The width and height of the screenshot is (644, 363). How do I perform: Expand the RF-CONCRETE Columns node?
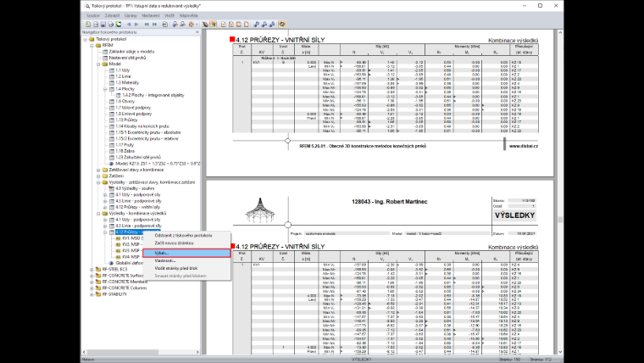pyautogui.click(x=92, y=288)
